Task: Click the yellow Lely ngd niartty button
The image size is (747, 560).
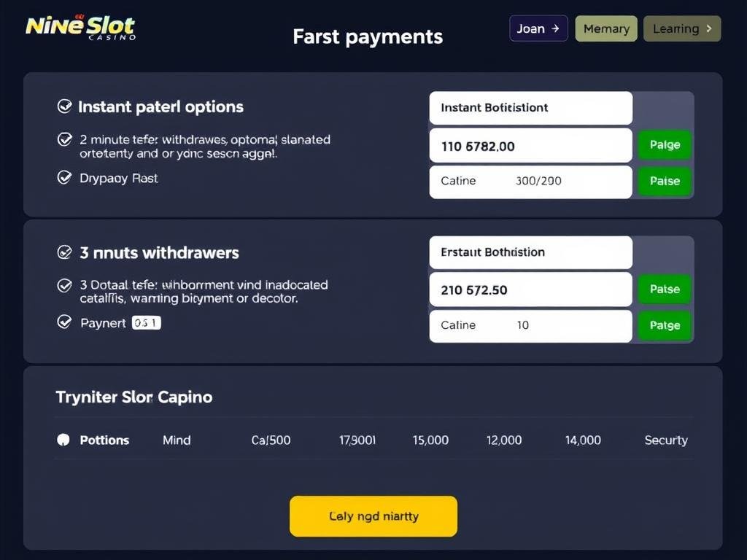Action: 373,516
